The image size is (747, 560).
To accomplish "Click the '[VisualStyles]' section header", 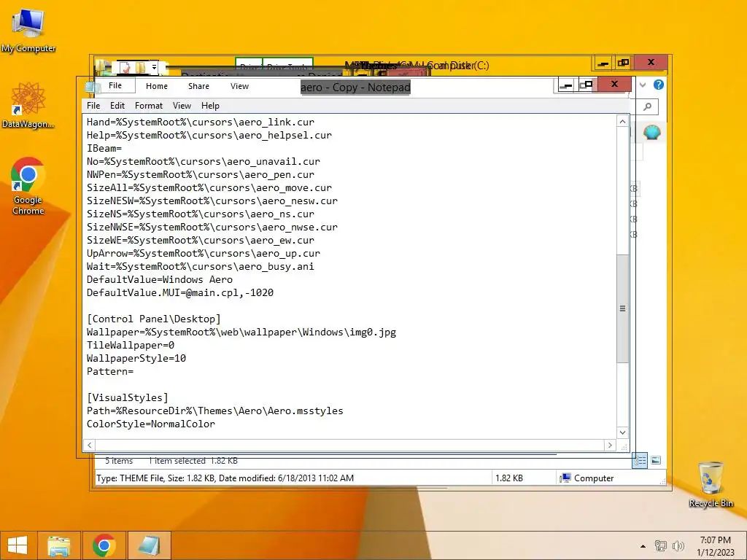I will tap(127, 397).
